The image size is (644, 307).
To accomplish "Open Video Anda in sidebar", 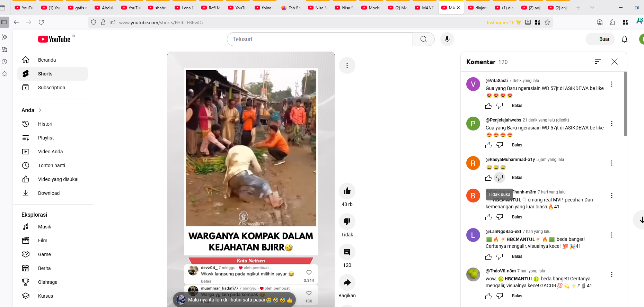I will point(53,152).
